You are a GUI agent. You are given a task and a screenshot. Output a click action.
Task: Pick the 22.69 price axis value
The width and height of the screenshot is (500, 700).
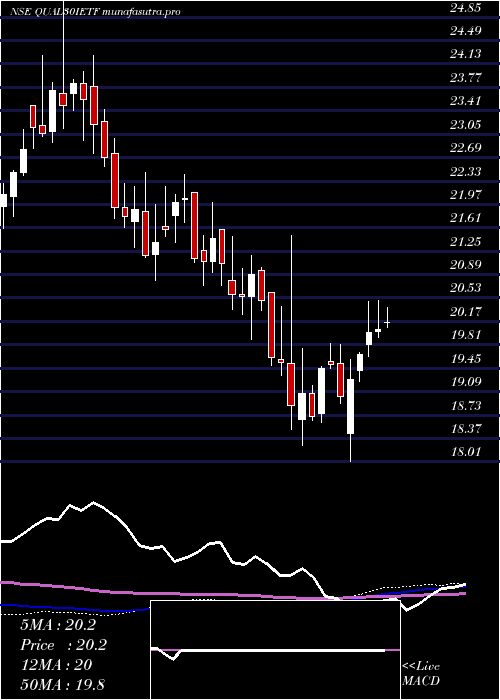tap(466, 147)
